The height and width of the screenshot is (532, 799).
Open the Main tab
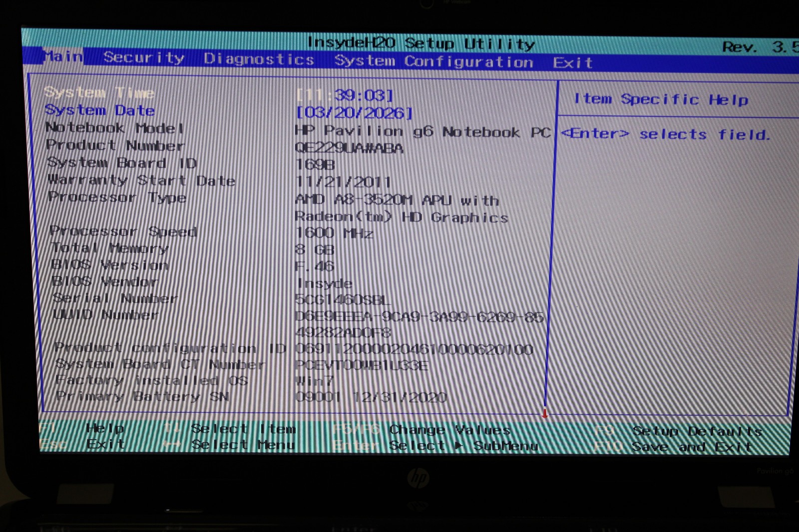coord(63,56)
